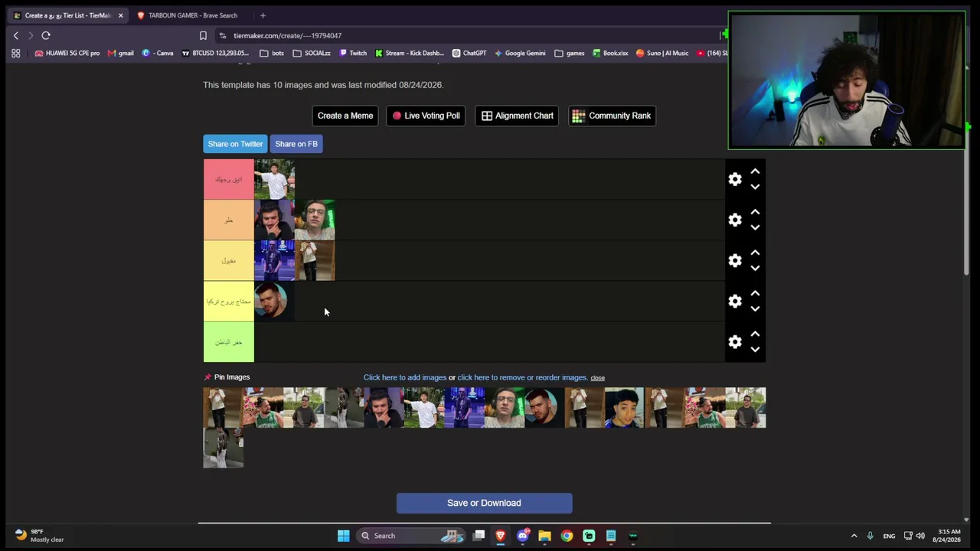Select the white-shirt man image in the red tier
The height and width of the screenshot is (551, 980).
274,179
